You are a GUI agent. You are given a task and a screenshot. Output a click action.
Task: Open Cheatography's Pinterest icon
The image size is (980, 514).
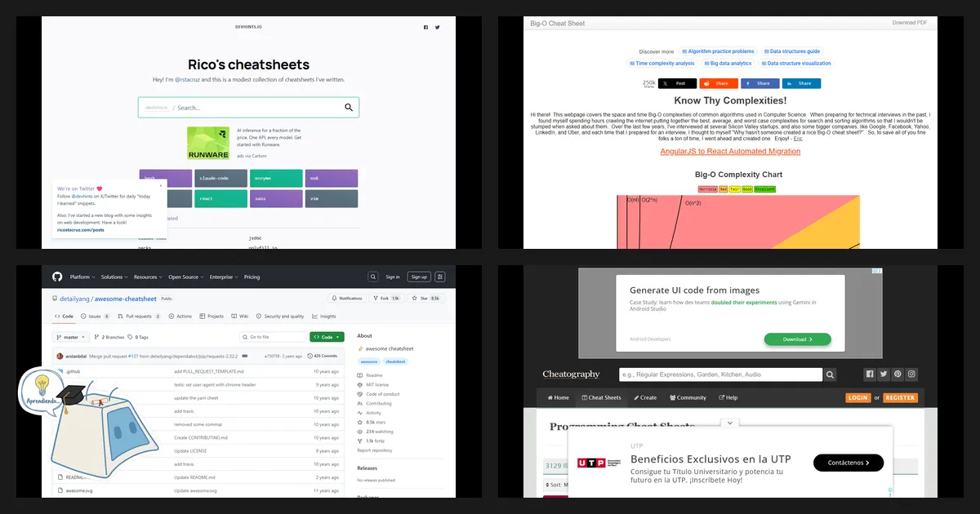(898, 374)
